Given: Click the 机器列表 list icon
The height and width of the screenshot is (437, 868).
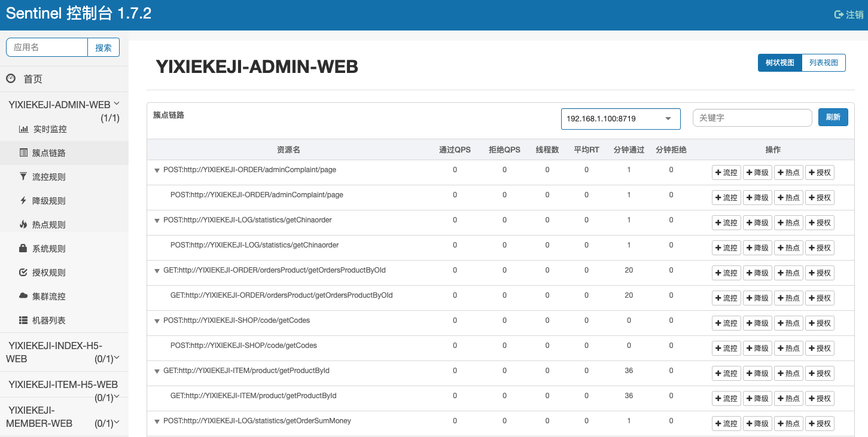Looking at the screenshot, I should tap(23, 320).
